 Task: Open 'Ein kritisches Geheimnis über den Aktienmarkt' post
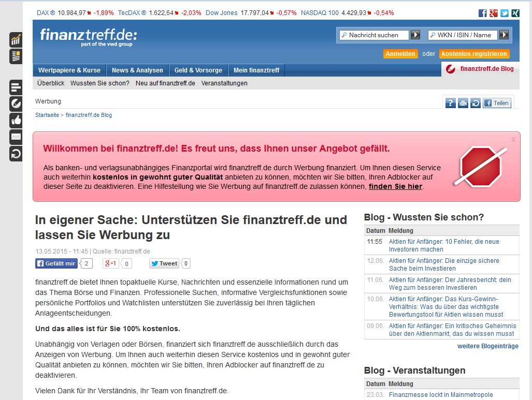452,330
